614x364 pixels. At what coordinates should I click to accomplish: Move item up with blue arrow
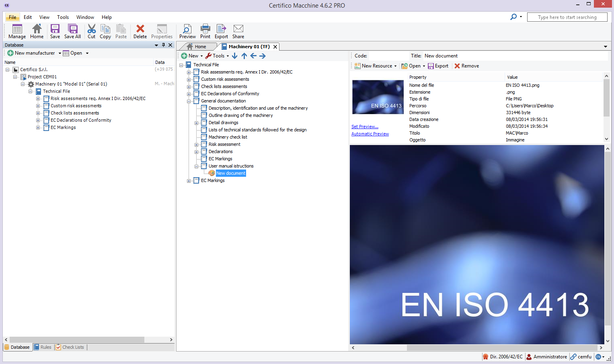[244, 56]
